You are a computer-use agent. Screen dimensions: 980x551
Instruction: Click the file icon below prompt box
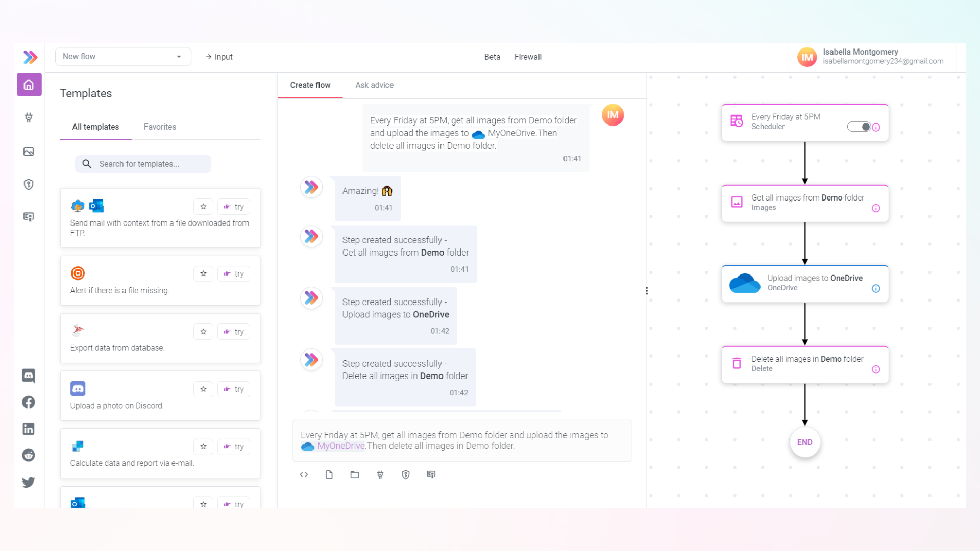(x=329, y=474)
